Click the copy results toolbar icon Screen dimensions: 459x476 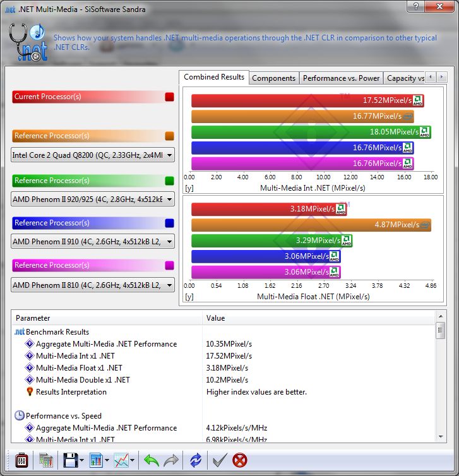pos(46,460)
